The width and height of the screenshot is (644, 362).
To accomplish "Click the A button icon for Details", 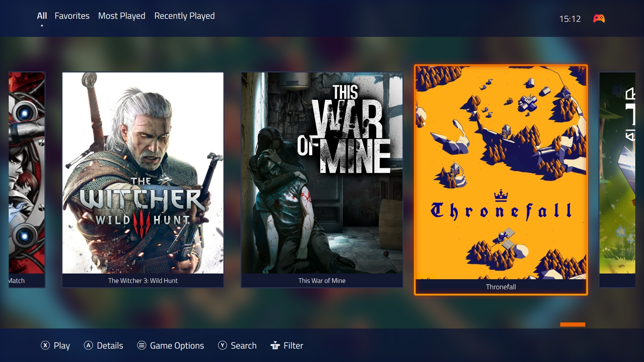I will 88,345.
